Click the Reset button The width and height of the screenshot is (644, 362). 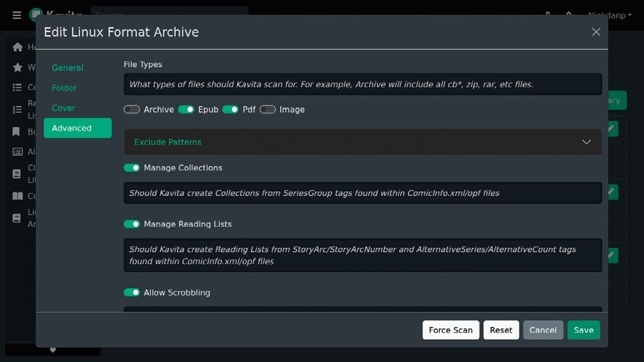coord(501,330)
